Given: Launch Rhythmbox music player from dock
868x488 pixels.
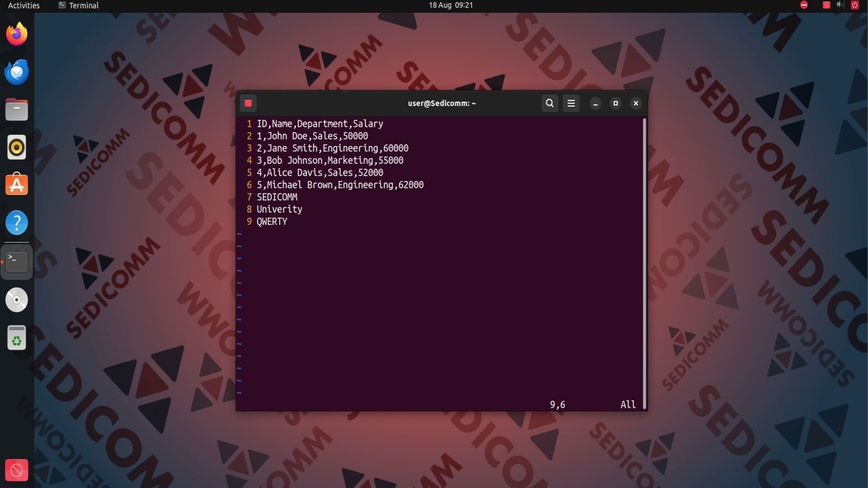Looking at the screenshot, I should coord(17,147).
